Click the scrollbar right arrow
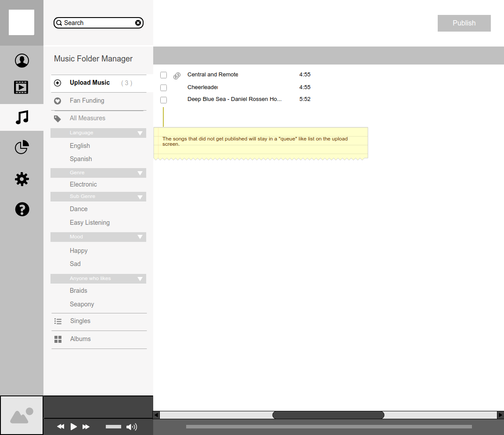The image size is (504, 435). (x=500, y=415)
